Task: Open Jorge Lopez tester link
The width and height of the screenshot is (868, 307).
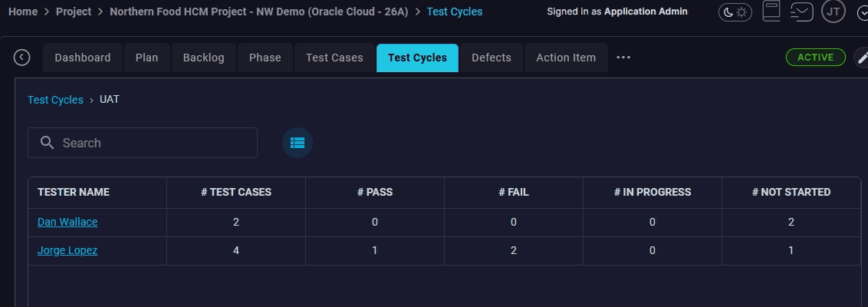Action: coord(67,250)
